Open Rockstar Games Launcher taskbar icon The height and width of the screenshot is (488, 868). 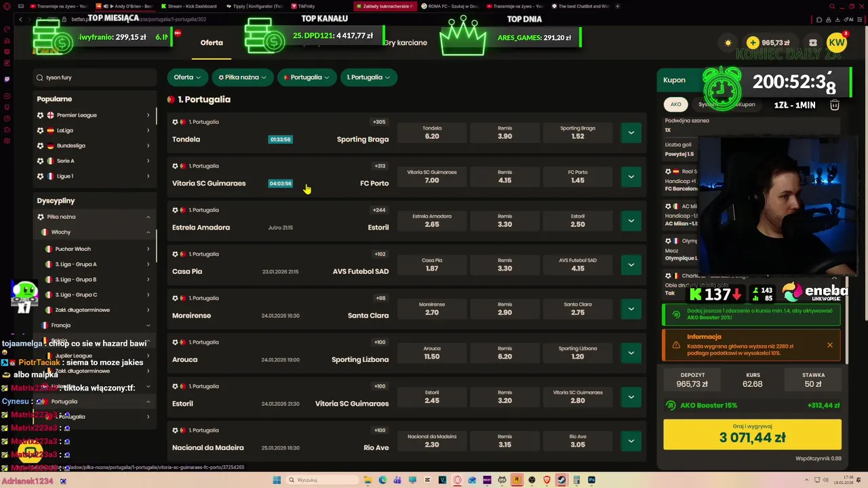(x=517, y=480)
